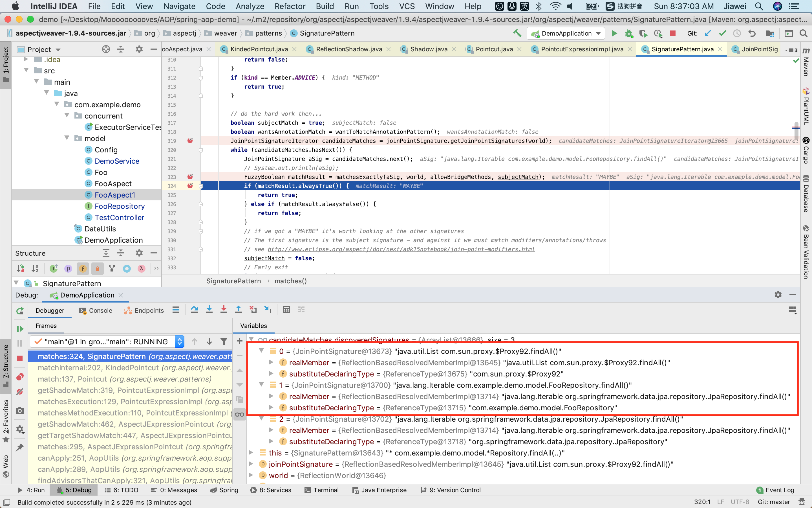Toggle Sort Alphabetically in Structure panel

35,268
